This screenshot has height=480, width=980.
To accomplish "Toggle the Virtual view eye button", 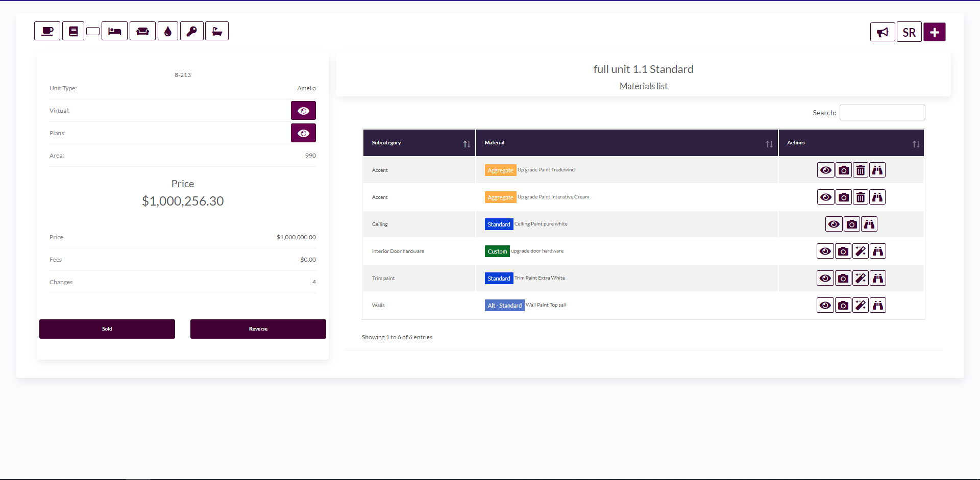I will pos(303,111).
